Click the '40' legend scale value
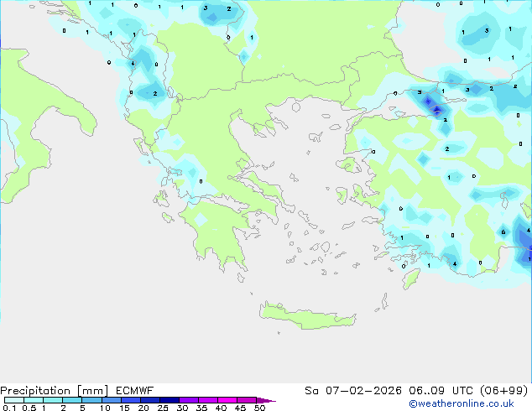Image resolution: width=532 pixels, height=411 pixels. coord(221,408)
